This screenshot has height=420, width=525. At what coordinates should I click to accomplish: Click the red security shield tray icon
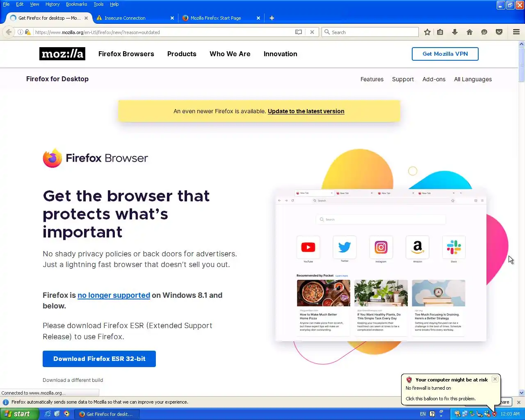point(494,414)
